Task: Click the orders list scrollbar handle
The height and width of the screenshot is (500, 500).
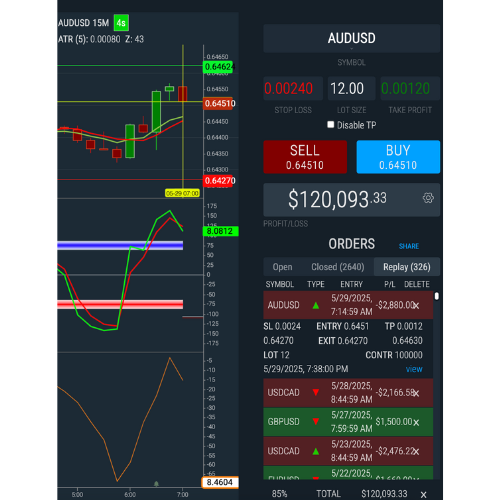Action: [437, 296]
